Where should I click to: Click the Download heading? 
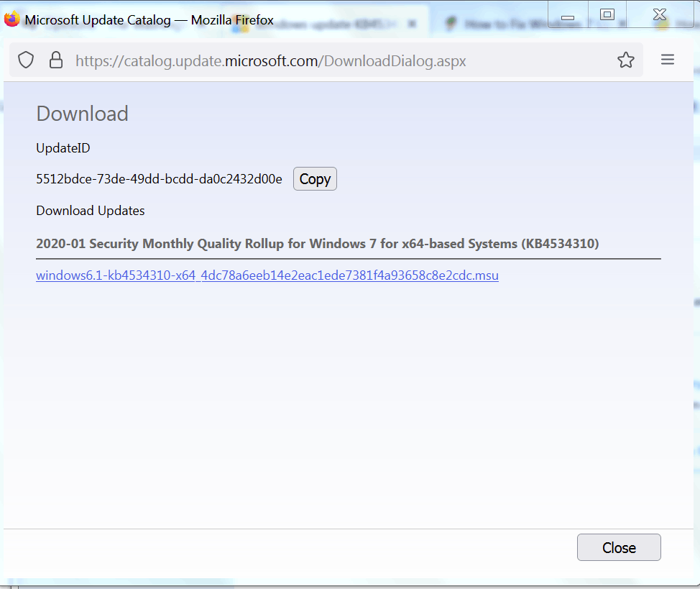point(82,114)
